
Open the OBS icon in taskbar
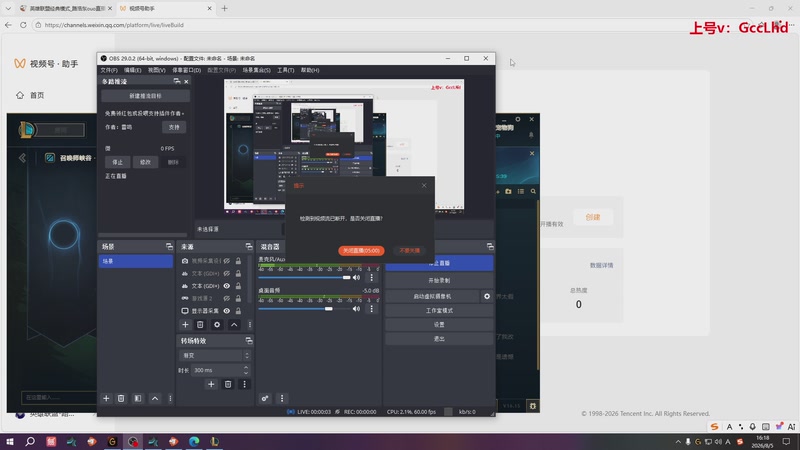pos(133,441)
